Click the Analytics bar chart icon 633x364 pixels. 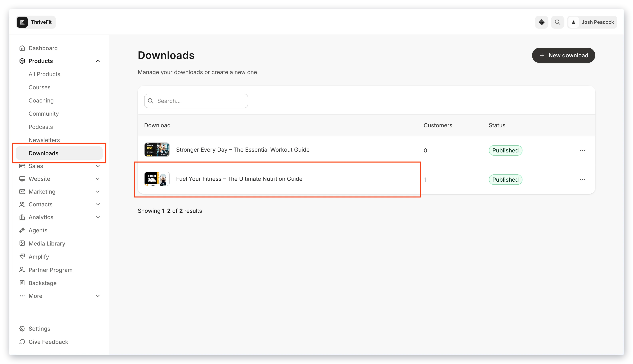(x=22, y=217)
